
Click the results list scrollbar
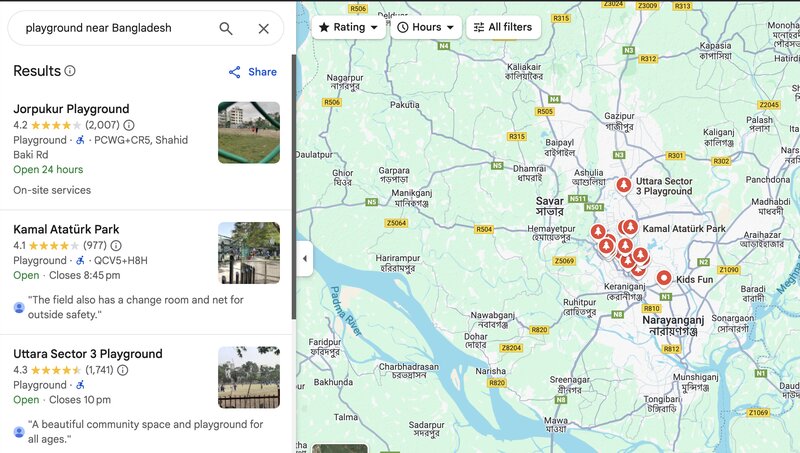point(294,186)
